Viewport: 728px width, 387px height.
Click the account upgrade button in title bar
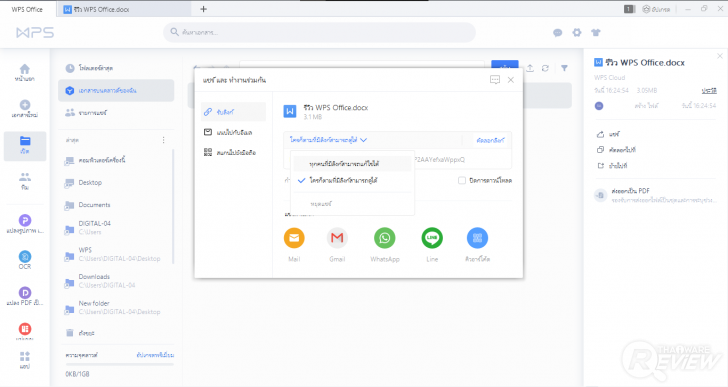656,9
